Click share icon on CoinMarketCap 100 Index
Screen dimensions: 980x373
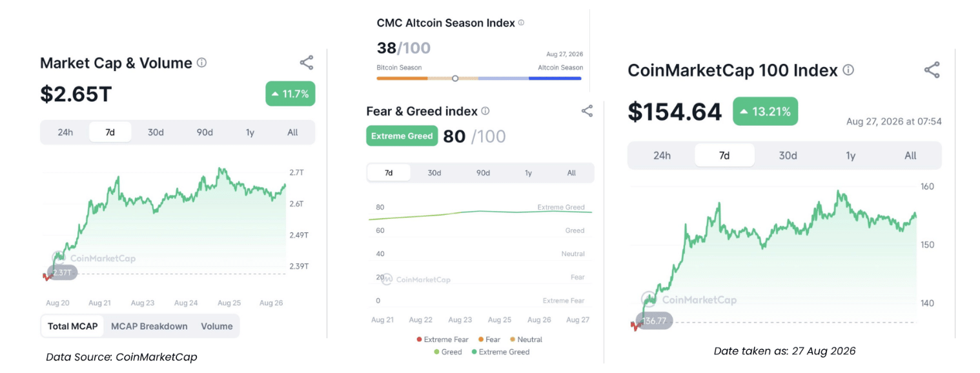click(932, 70)
